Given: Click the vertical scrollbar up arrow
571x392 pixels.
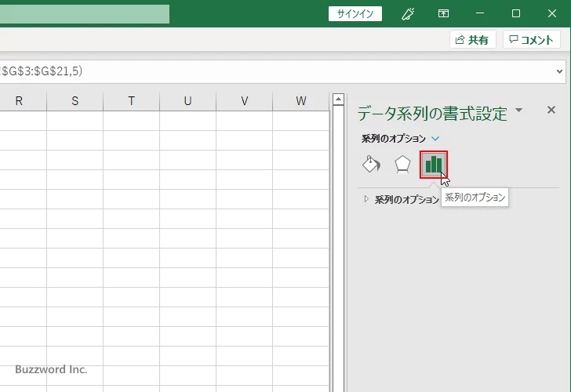Looking at the screenshot, I should 338,99.
